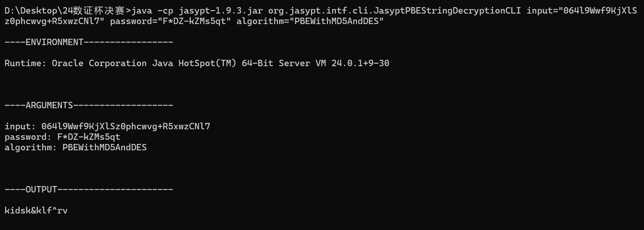Click the algorithm value under ARGUMENTS

[104, 147]
